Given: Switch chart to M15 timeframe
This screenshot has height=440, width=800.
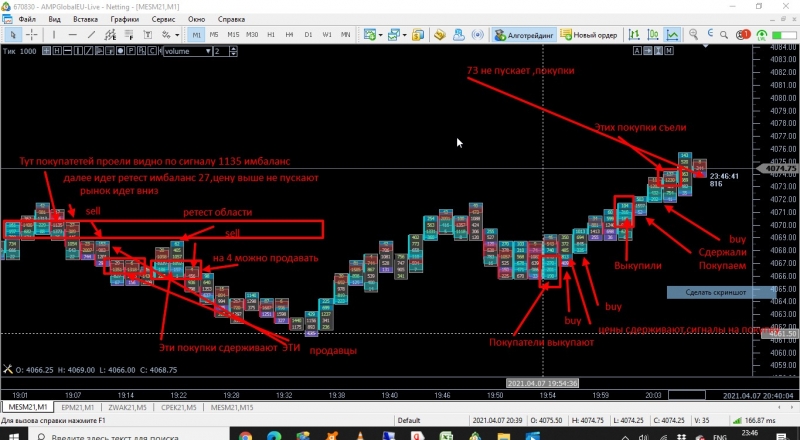Looking at the screenshot, I should point(233,35).
